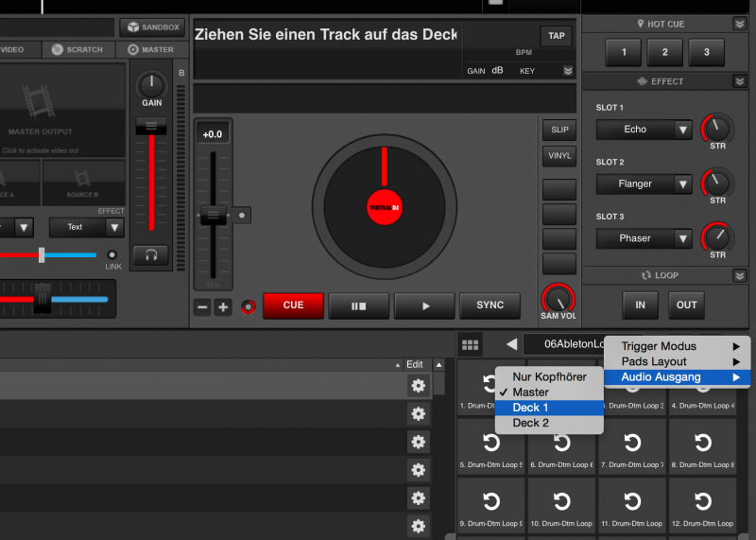Viewport: 756px width, 540px height.
Task: Collapse the Hot Cue panel
Action: pyautogui.click(x=739, y=23)
